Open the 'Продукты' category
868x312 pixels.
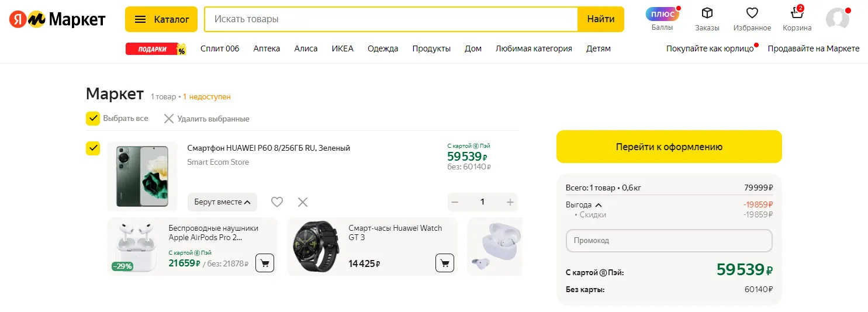[x=431, y=48]
